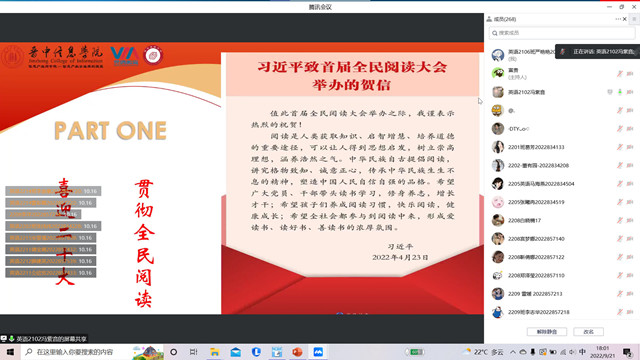Click the shield icon in 英语2102 row

[x=610, y=92]
